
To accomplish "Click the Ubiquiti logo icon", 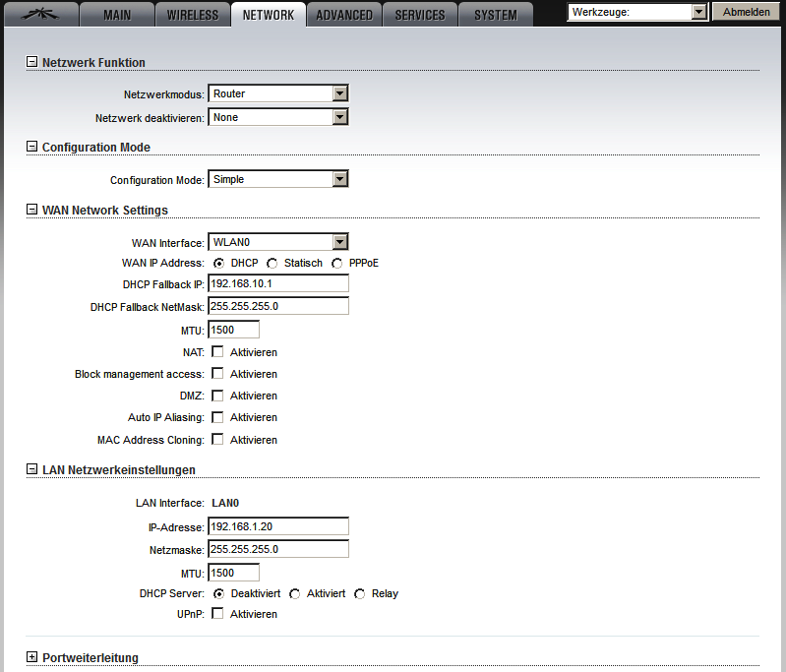I will point(39,14).
